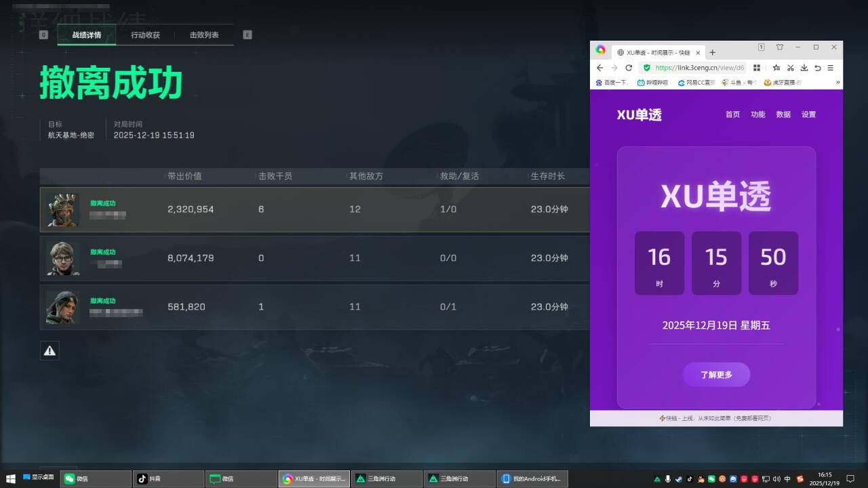This screenshot has width=868, height=488.
Task: Open browser downloads via the download arrow icon
Action: click(804, 68)
